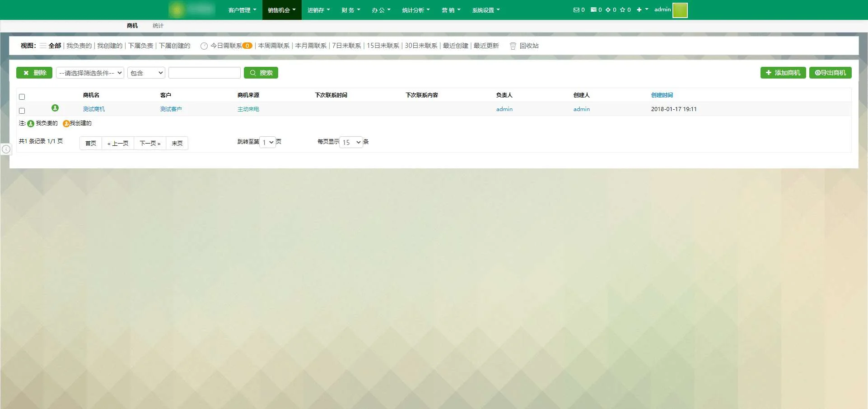Check the checkbox for 测试商机 row

coord(22,111)
